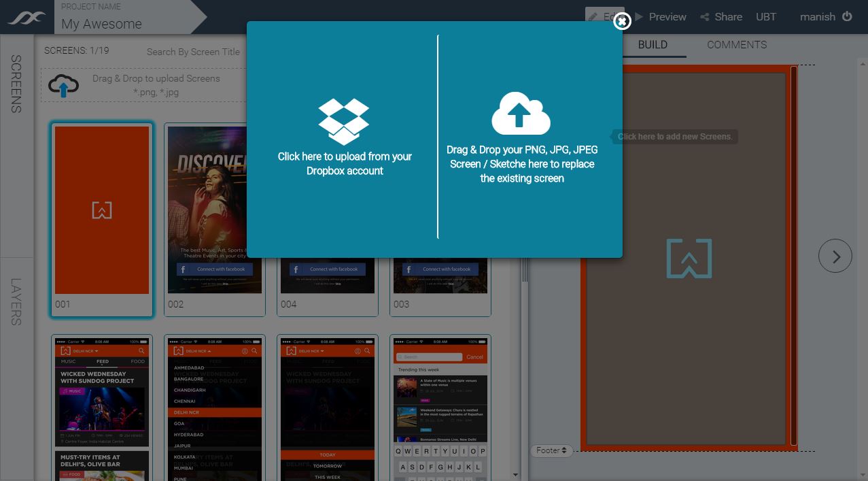Screen dimensions: 868x481
Task: Click the Share icon in header
Action: [705, 17]
